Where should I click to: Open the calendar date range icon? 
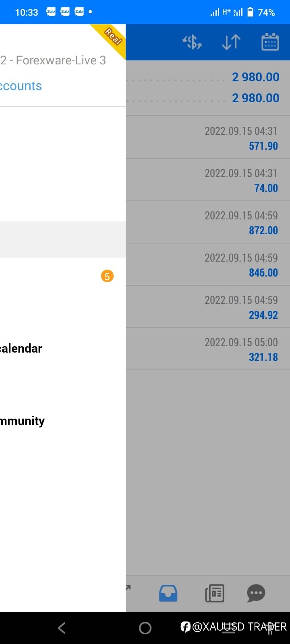click(270, 42)
